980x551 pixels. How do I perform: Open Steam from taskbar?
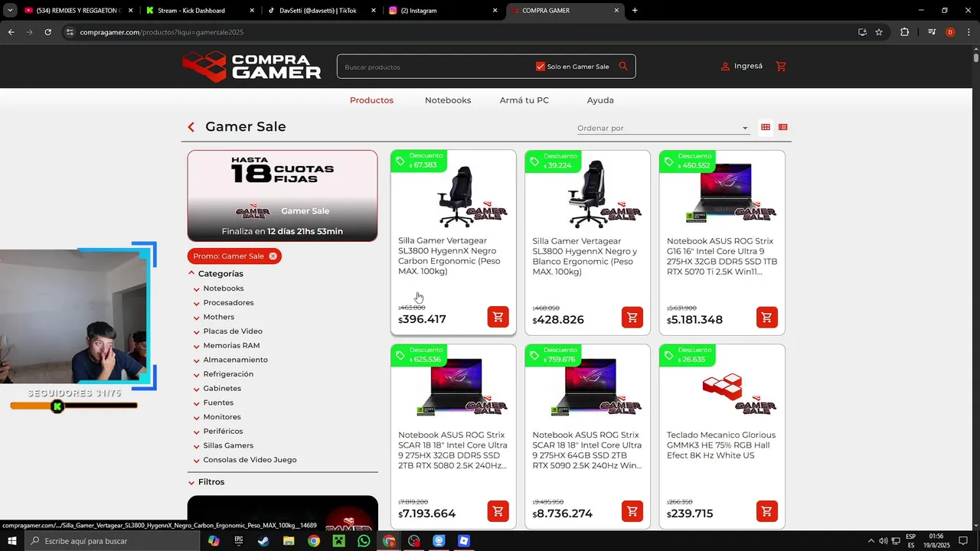(263, 541)
